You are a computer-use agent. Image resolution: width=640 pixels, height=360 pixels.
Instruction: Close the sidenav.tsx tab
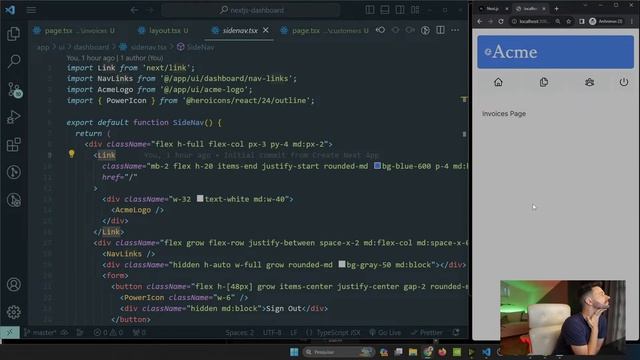(266, 30)
